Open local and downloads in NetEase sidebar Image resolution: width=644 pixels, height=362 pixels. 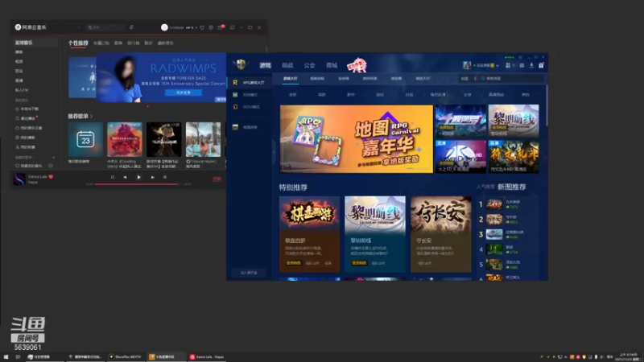tap(27, 109)
